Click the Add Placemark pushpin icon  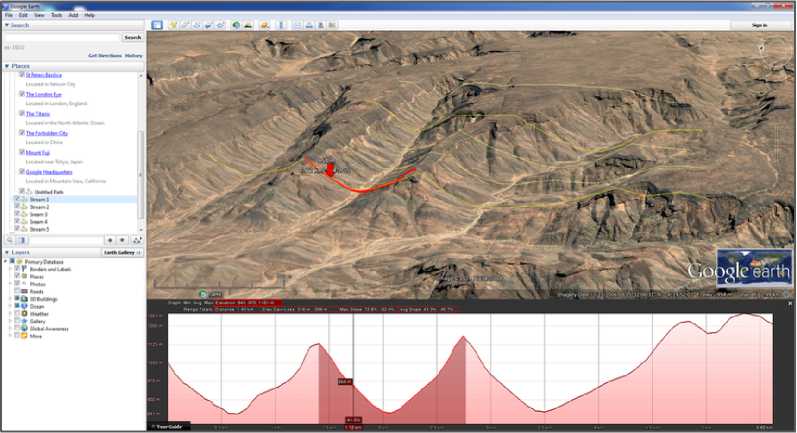coord(173,25)
